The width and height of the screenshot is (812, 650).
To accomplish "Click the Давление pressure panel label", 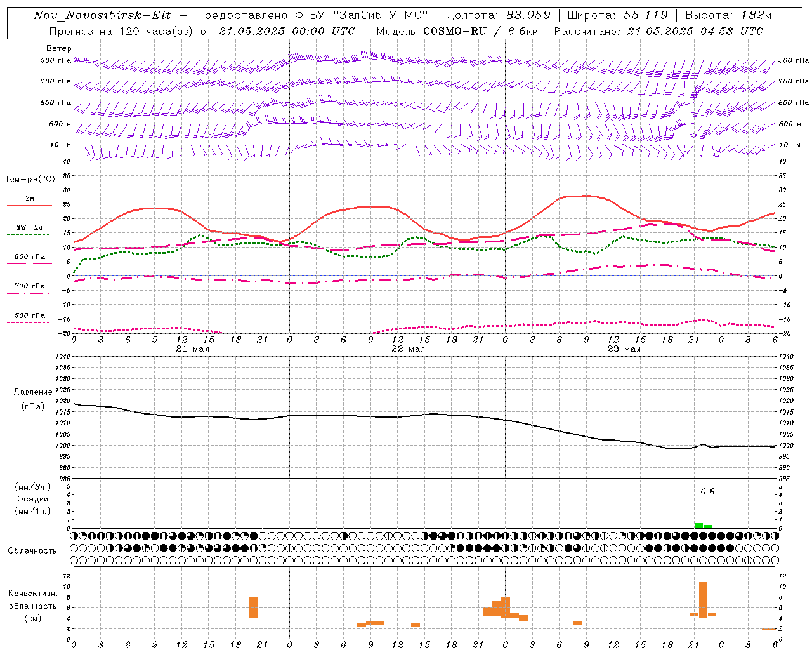I will point(33,392).
